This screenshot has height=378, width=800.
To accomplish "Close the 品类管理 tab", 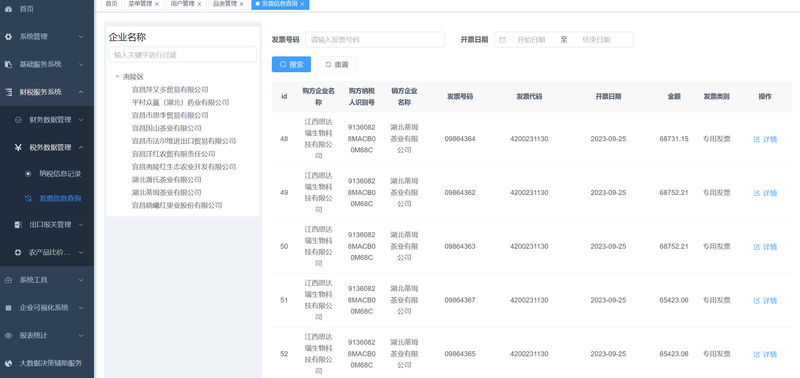I will 242,4.
